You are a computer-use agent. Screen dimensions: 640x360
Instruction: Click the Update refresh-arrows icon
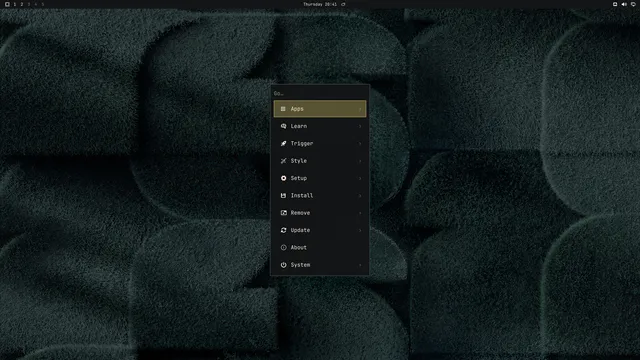283,230
